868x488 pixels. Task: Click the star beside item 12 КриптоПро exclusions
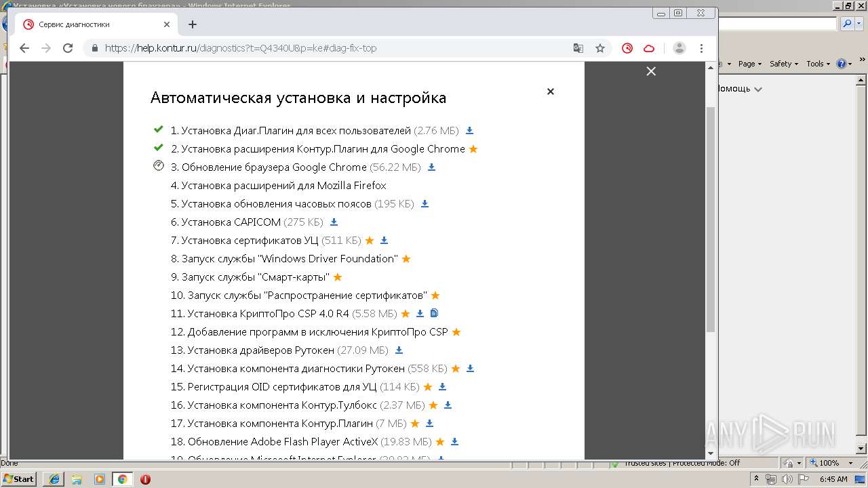click(x=456, y=332)
